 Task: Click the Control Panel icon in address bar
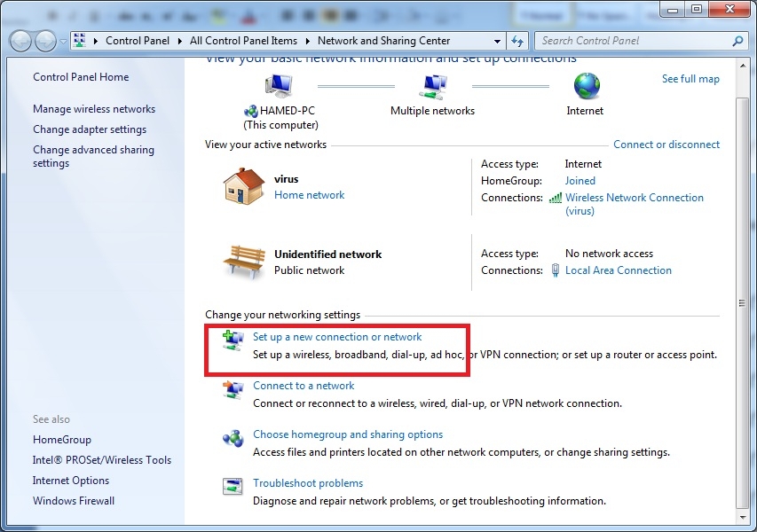point(80,41)
